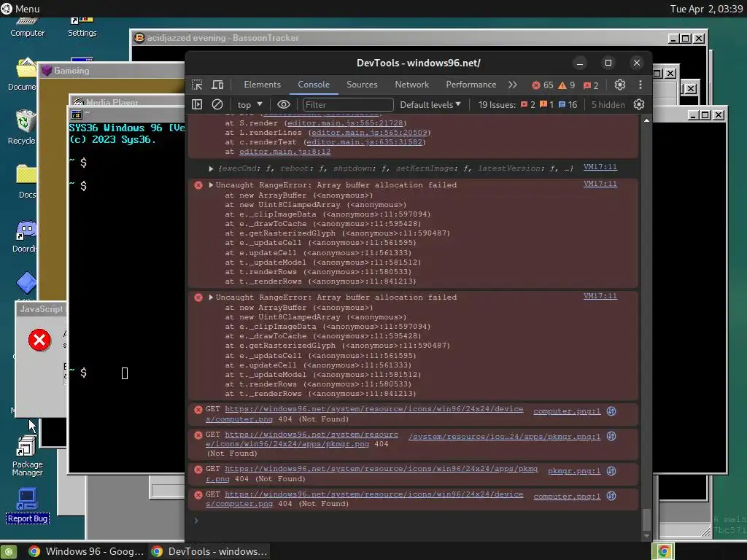Open DevTools settings gear icon
Image resolution: width=747 pixels, height=560 pixels.
[620, 85]
